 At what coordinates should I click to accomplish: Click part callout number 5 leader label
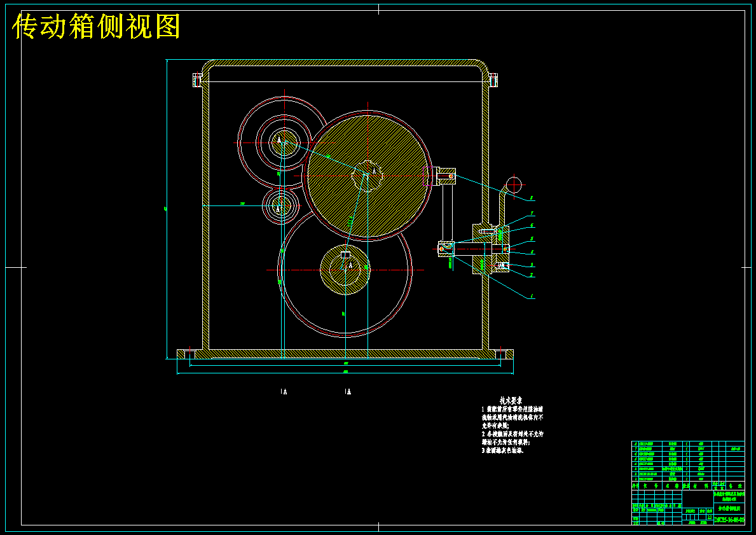point(532,239)
